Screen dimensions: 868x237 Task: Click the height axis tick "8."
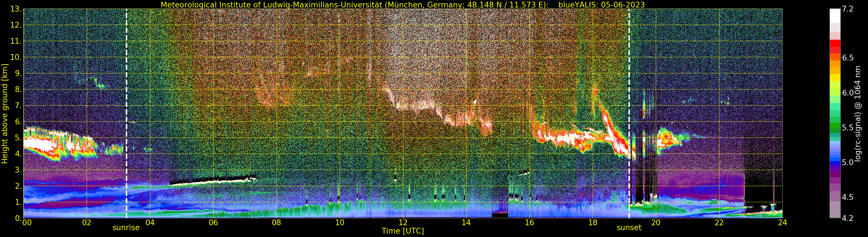click(x=18, y=89)
